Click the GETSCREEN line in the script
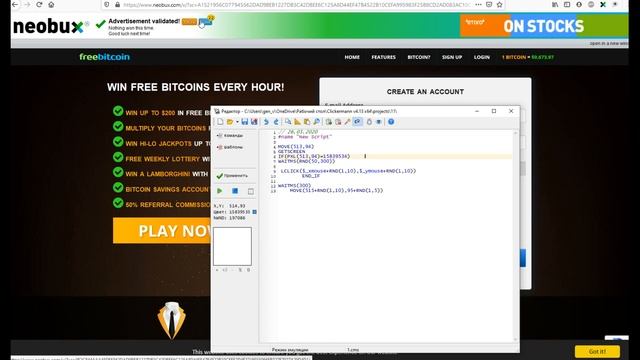This screenshot has height=360, width=640. click(291, 151)
